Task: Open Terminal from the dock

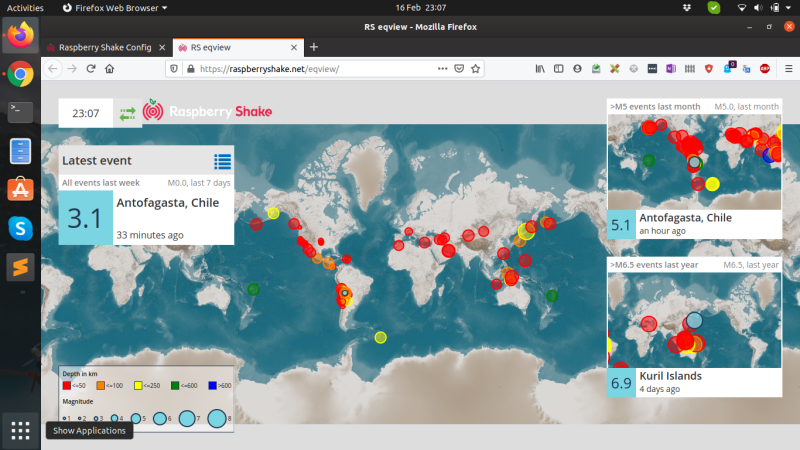Action: pyautogui.click(x=20, y=112)
